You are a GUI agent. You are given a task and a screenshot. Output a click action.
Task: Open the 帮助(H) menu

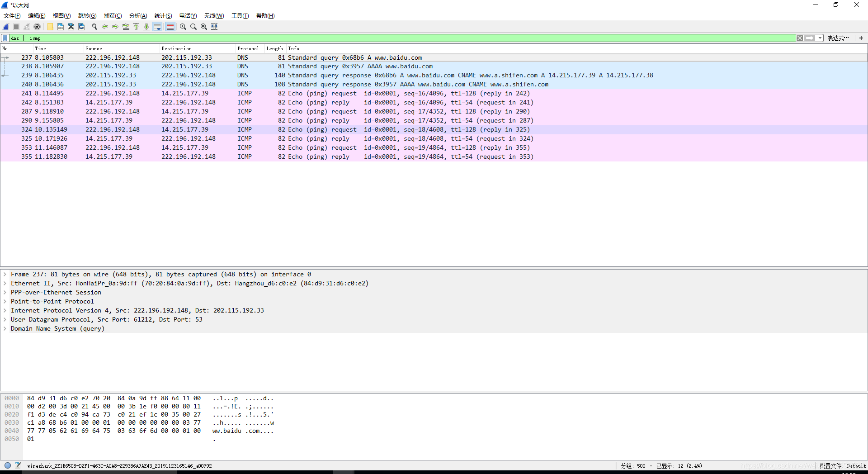[265, 16]
